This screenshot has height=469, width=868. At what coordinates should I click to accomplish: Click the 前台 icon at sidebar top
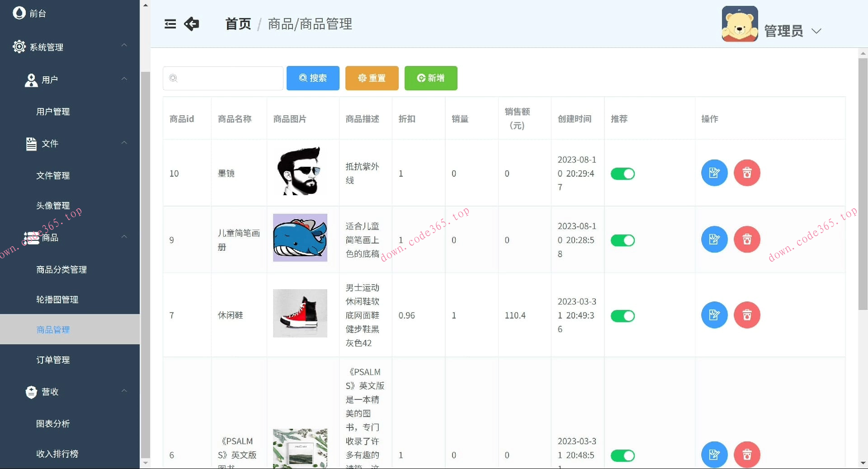point(19,13)
